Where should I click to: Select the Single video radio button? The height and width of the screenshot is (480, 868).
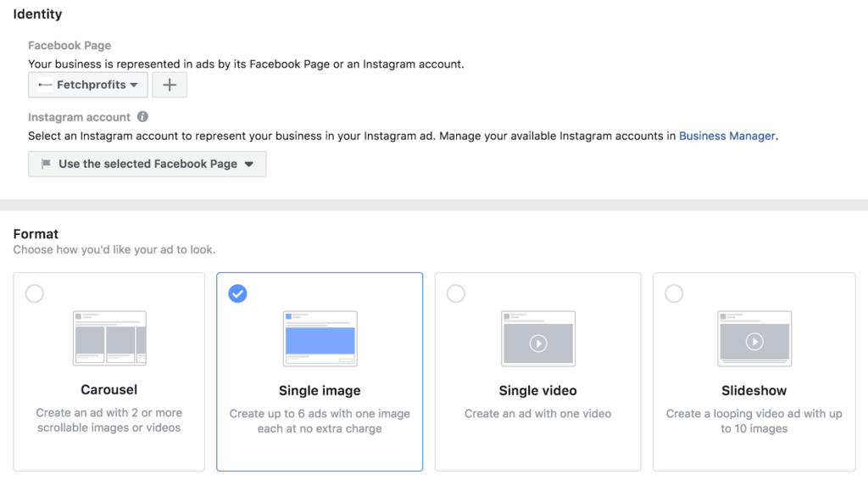[455, 293]
